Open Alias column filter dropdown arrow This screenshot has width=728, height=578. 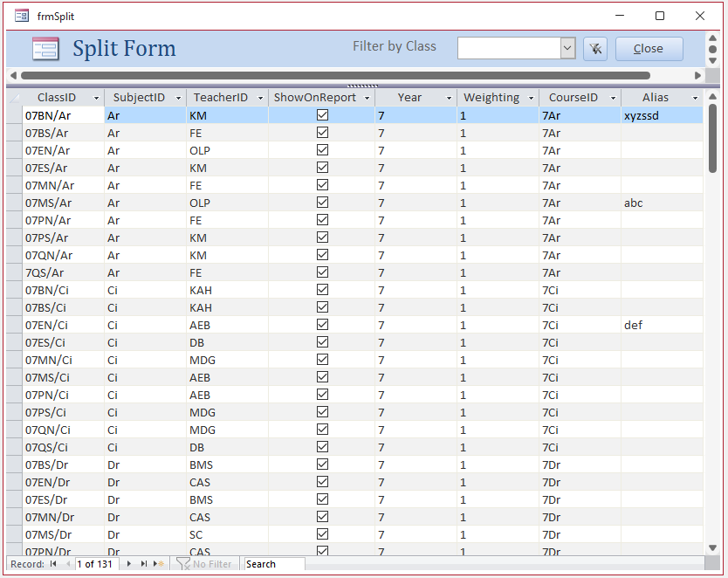tap(696, 98)
